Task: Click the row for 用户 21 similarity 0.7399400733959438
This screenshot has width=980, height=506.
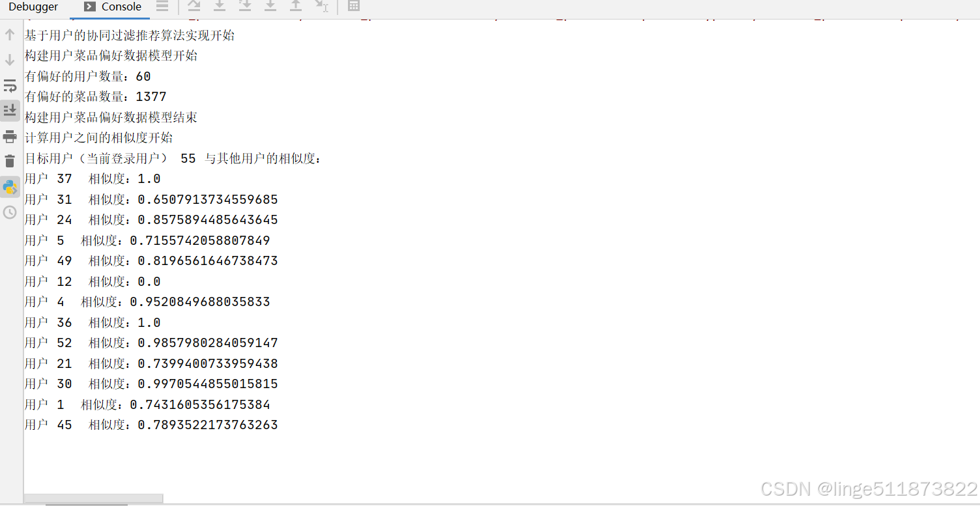Action: click(x=151, y=363)
